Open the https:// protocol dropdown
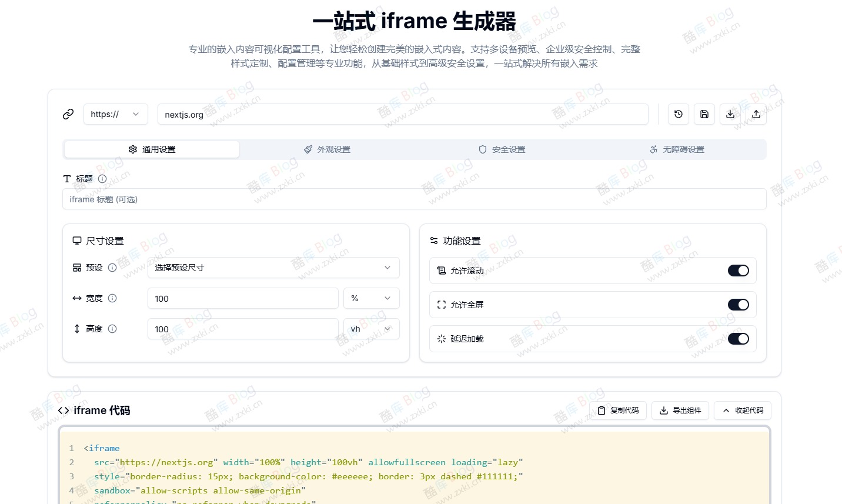Image resolution: width=842 pixels, height=504 pixels. coord(115,114)
